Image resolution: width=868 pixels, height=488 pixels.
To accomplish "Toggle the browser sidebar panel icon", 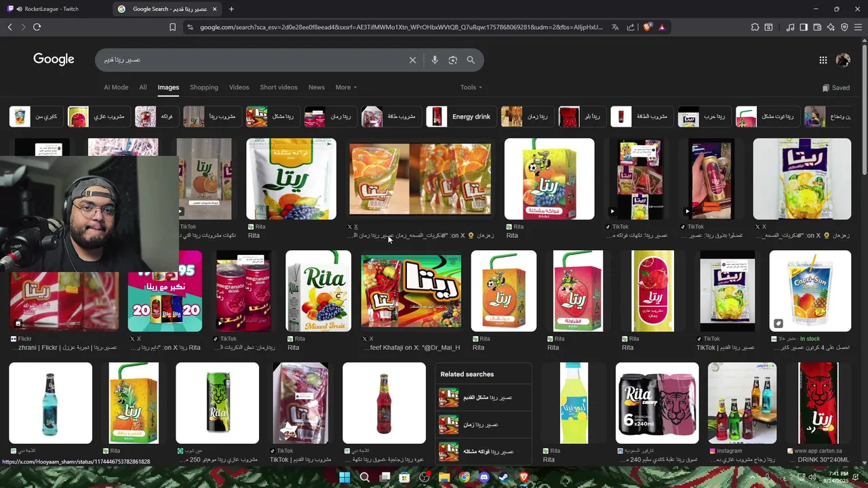I will [804, 27].
